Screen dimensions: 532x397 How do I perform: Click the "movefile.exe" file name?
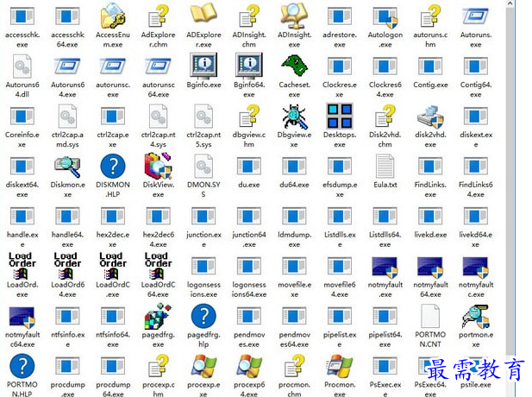point(294,289)
